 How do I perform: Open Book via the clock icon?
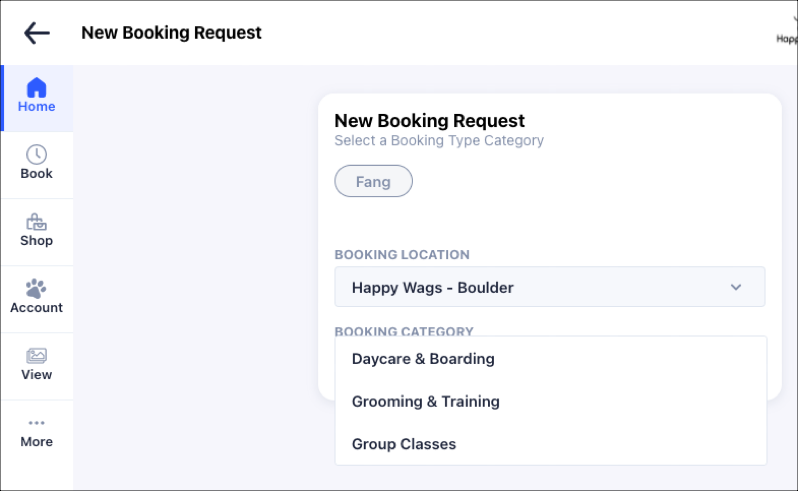(36, 154)
